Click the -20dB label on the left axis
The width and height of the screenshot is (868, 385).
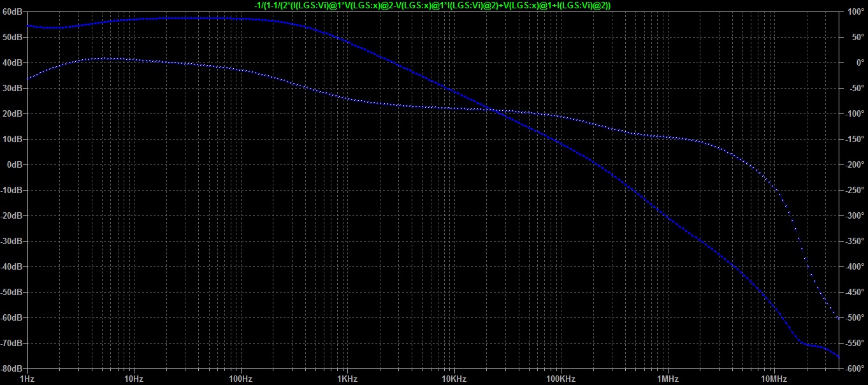pos(11,215)
